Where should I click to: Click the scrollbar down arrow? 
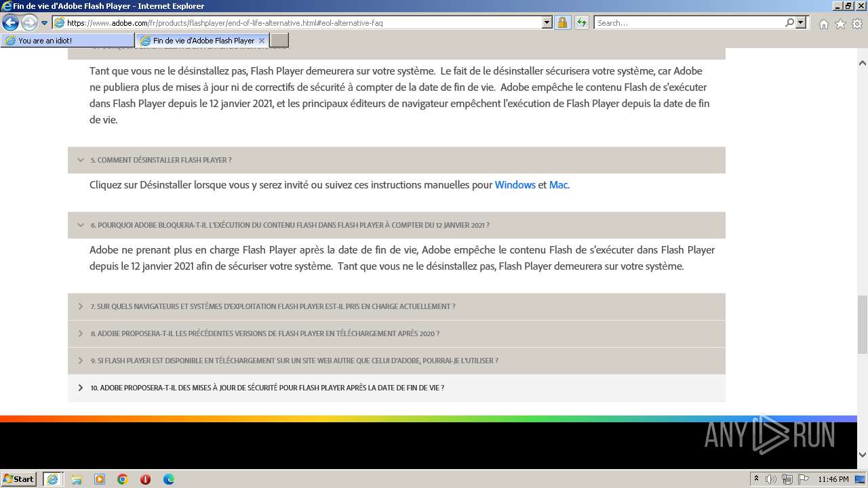tap(862, 455)
